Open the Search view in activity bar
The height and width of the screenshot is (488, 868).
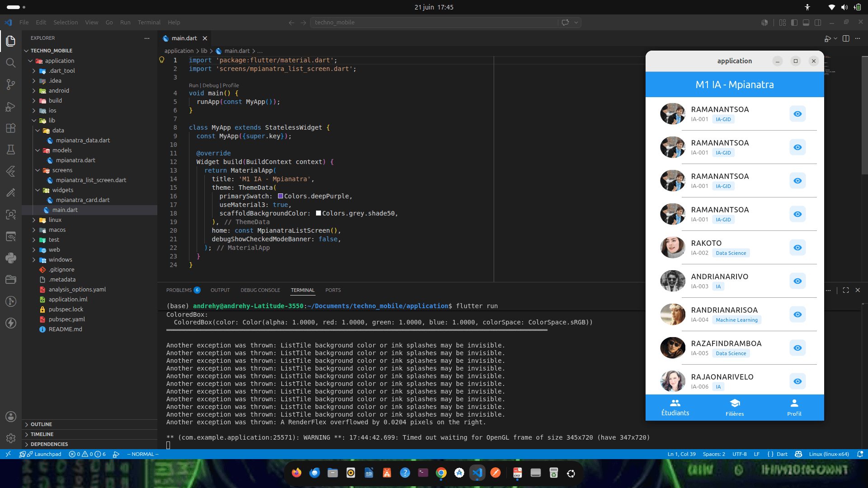point(11,62)
